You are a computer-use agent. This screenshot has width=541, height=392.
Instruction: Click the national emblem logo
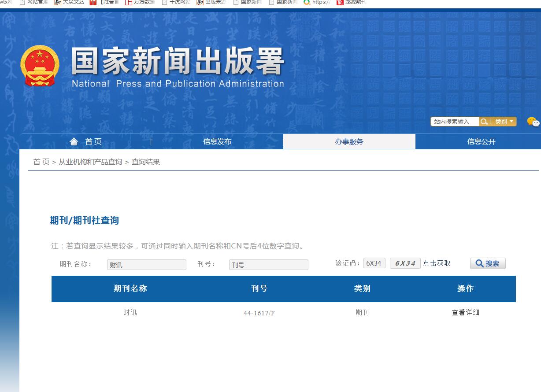39,65
